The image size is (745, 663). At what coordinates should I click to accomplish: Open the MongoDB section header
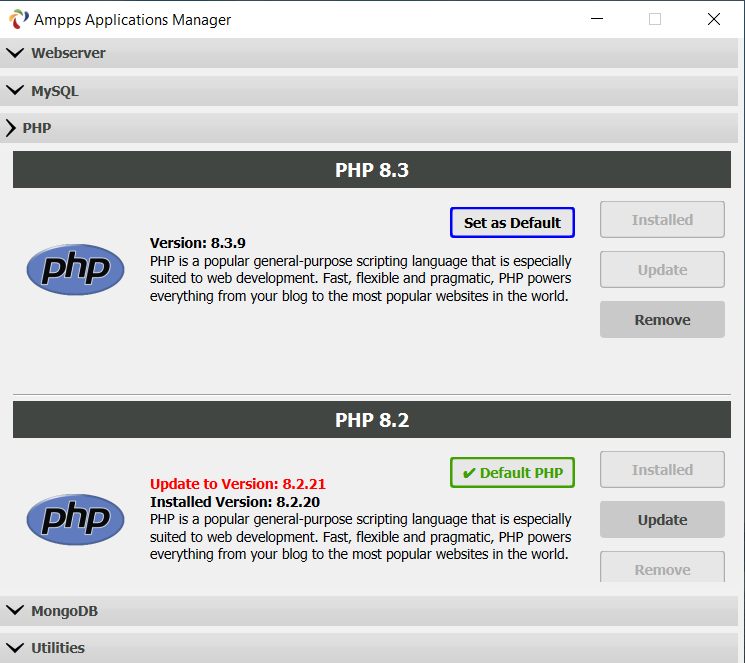pos(369,610)
